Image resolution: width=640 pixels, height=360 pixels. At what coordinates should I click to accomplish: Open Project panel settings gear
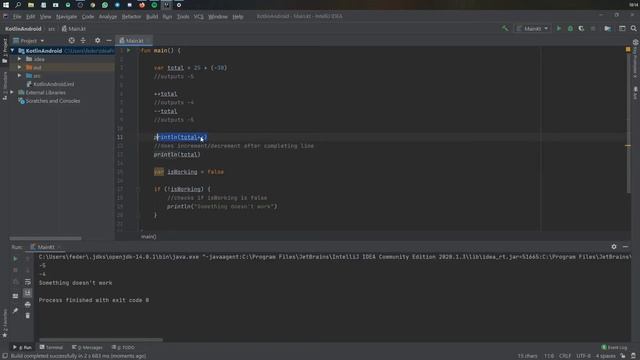click(x=97, y=40)
